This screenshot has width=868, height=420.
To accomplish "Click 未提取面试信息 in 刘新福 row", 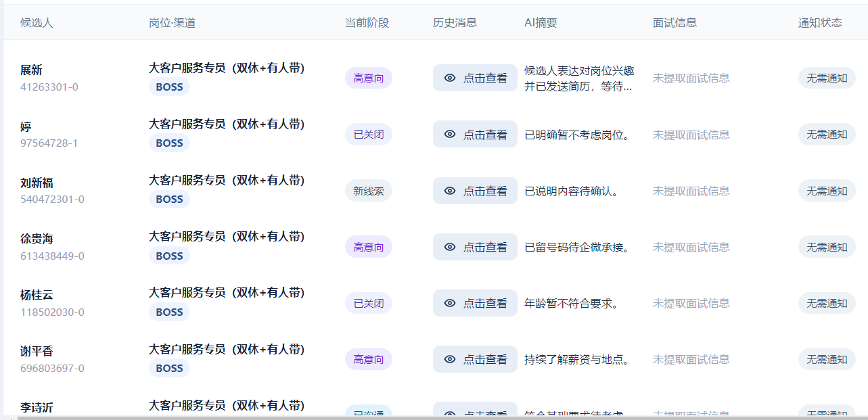I will click(691, 191).
